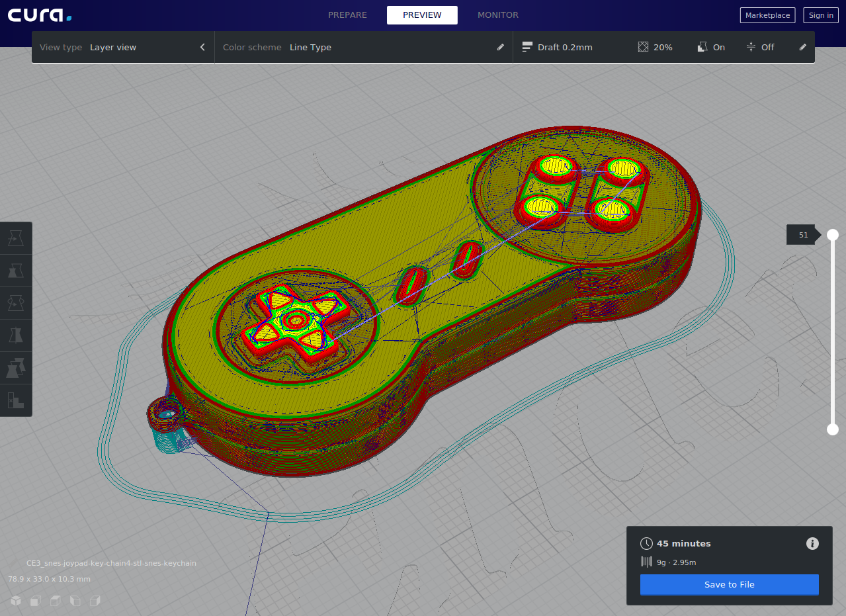Select the Scale tool in left toolbar
846x616 pixels.
(16, 270)
